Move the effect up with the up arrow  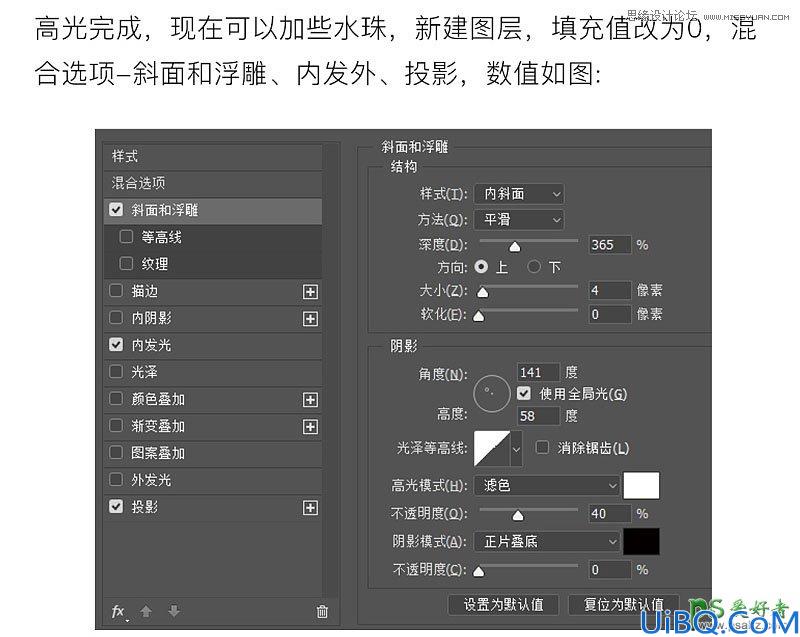[146, 611]
